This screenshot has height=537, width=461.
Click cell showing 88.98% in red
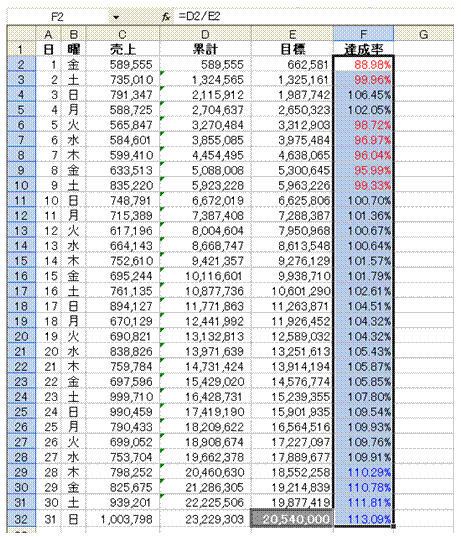coord(363,64)
